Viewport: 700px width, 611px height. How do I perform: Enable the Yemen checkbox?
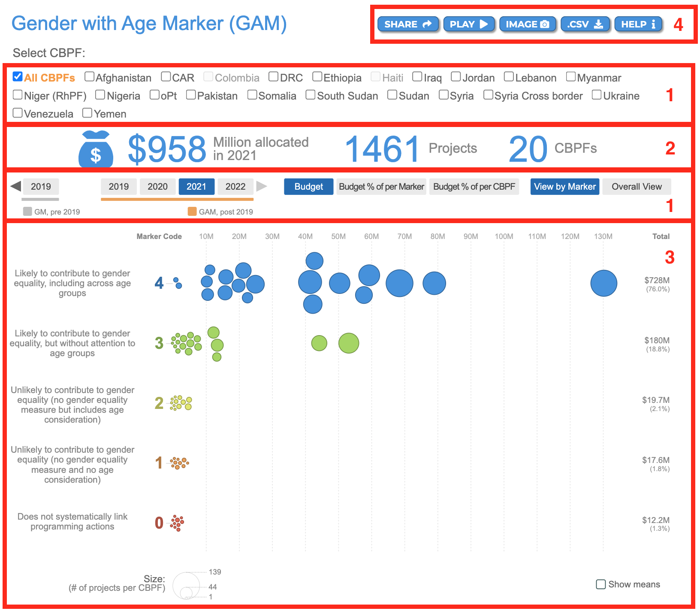coord(87,113)
